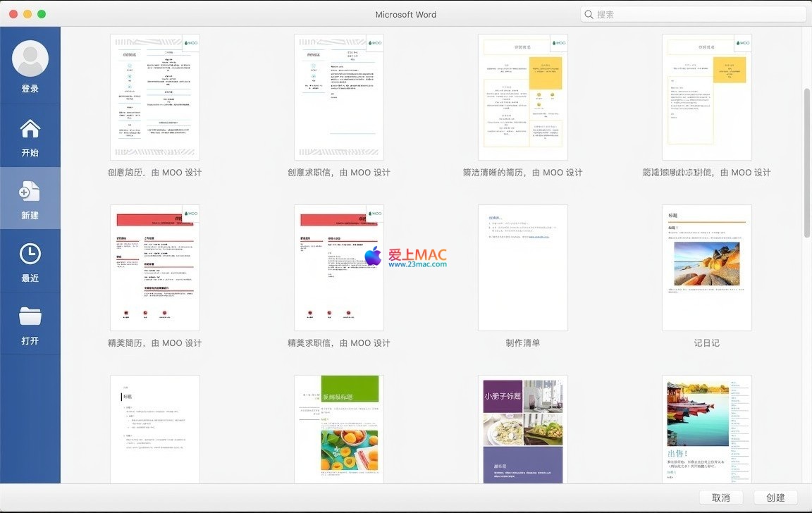Select the 记日记 journal template
This screenshot has width=812, height=513.
[706, 268]
